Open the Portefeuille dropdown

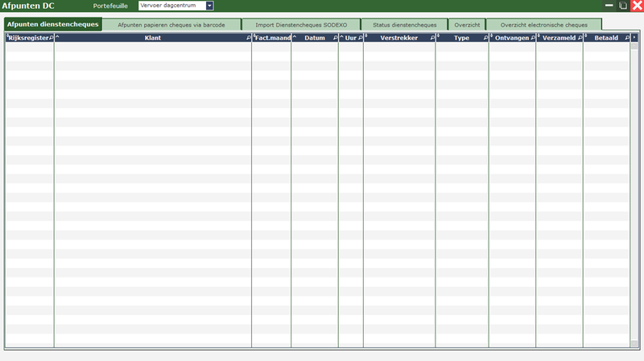(x=209, y=6)
